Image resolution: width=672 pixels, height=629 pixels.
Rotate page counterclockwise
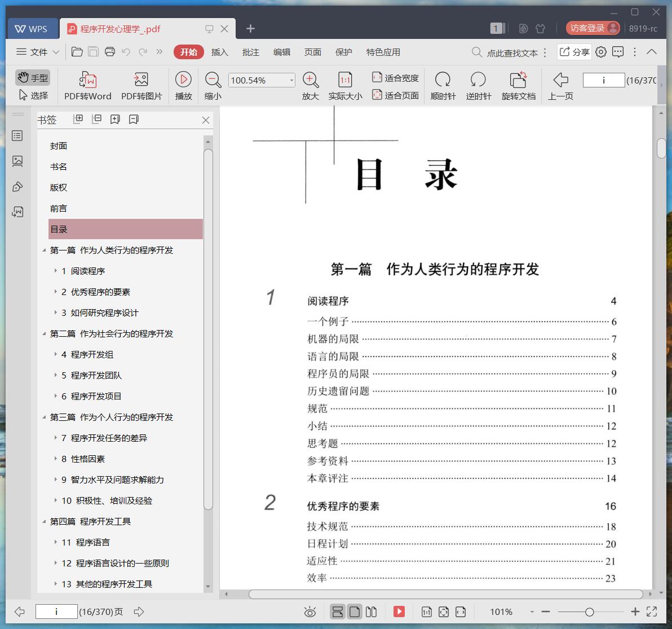pos(478,86)
